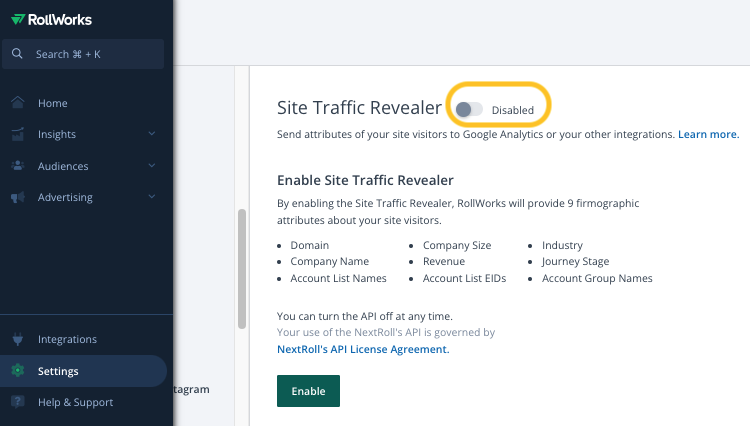This screenshot has height=426, width=750.
Task: Click the Insights chart icon
Action: click(x=18, y=134)
